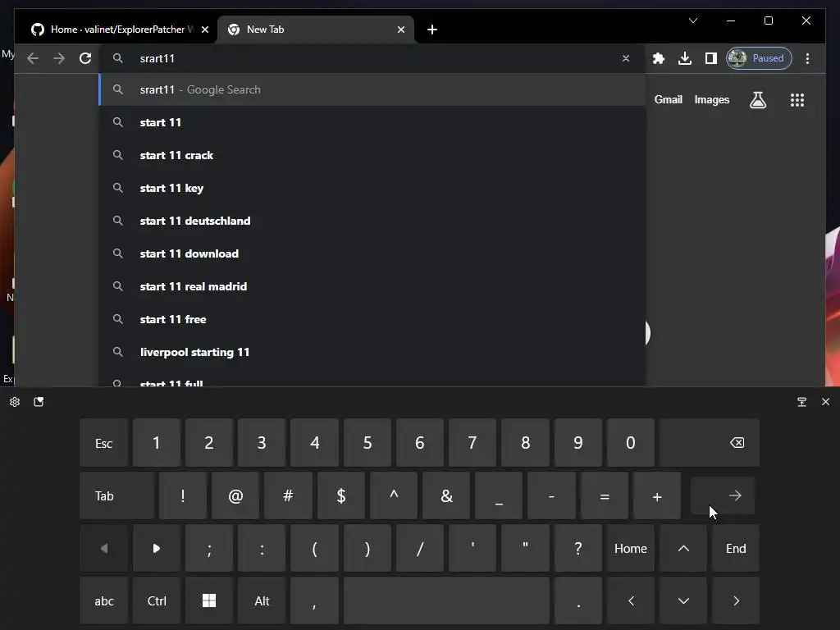This screenshot has height=630, width=840.
Task: Select the New Tab tab
Action: pyautogui.click(x=315, y=30)
